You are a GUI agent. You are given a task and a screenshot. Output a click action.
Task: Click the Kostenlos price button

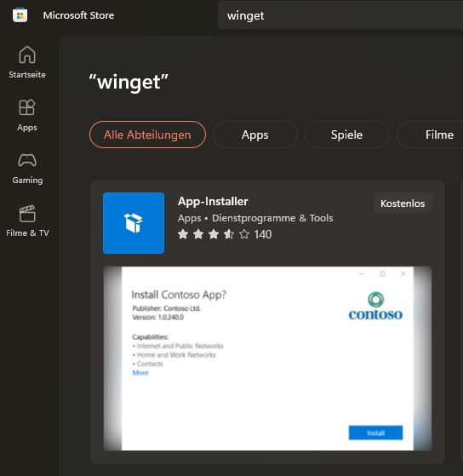tap(403, 204)
